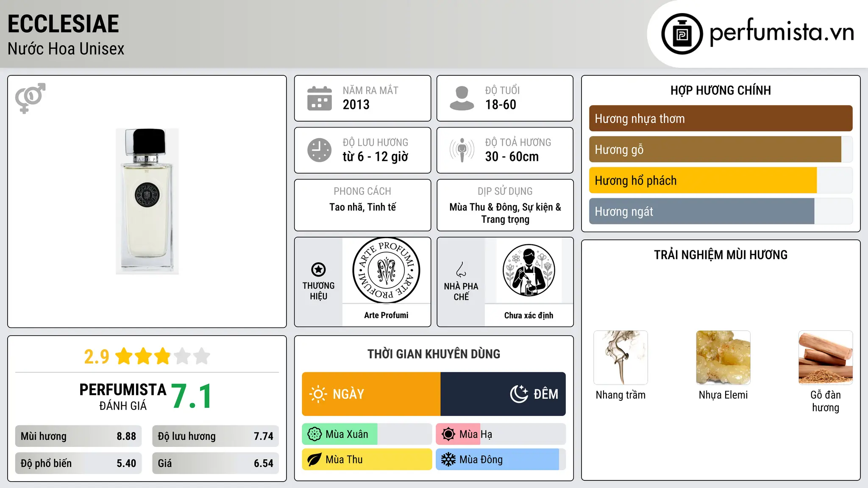This screenshot has width=868, height=488.
Task: Click the Giá score 6.54
Action: 264,463
